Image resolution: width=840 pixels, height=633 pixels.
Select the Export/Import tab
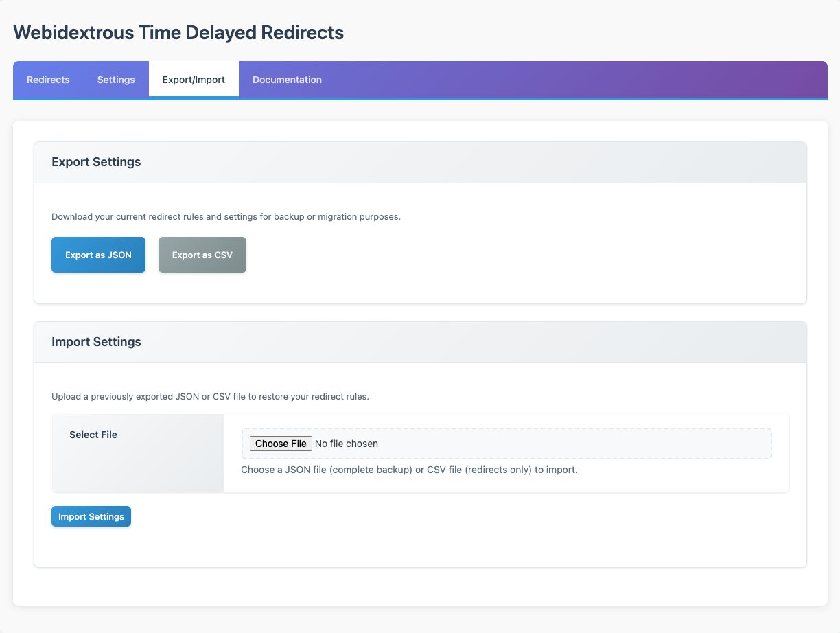tap(194, 79)
